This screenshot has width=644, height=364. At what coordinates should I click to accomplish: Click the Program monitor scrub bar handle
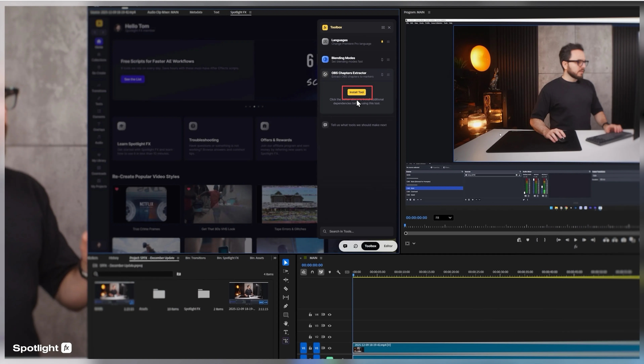tap(406, 233)
